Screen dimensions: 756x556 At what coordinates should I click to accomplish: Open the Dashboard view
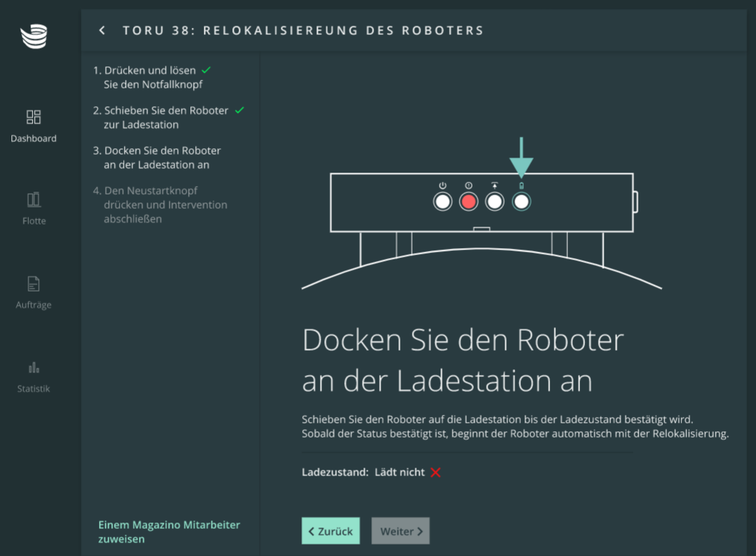33,125
